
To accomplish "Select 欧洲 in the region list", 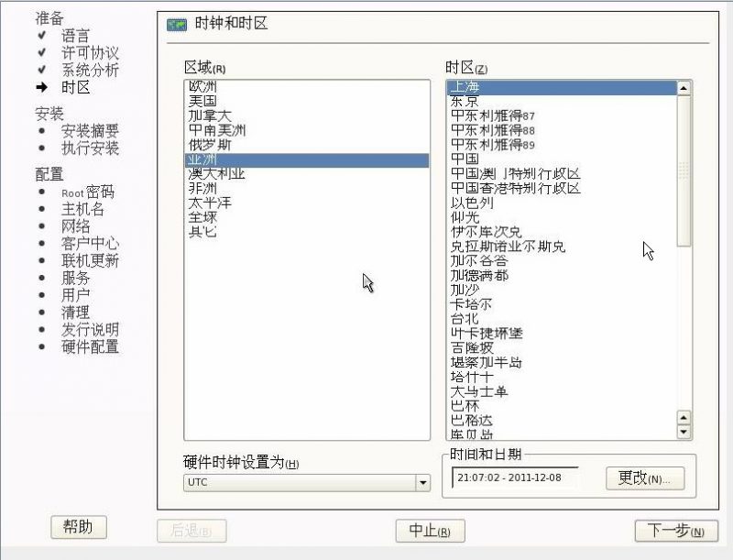I will [x=202, y=86].
